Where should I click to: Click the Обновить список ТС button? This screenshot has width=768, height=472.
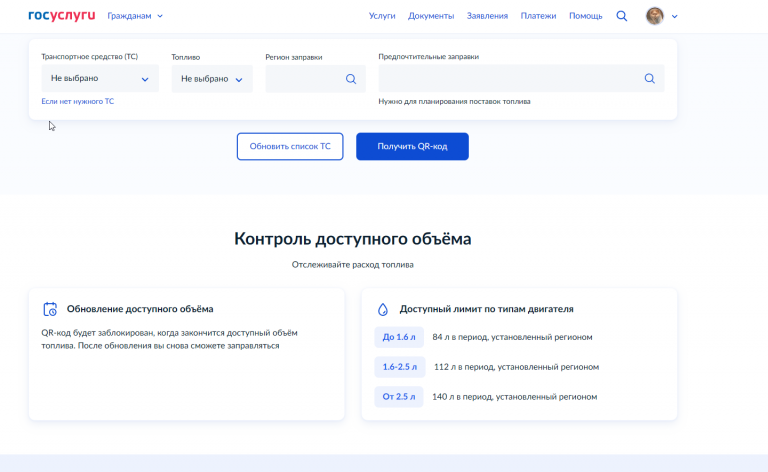tap(290, 146)
